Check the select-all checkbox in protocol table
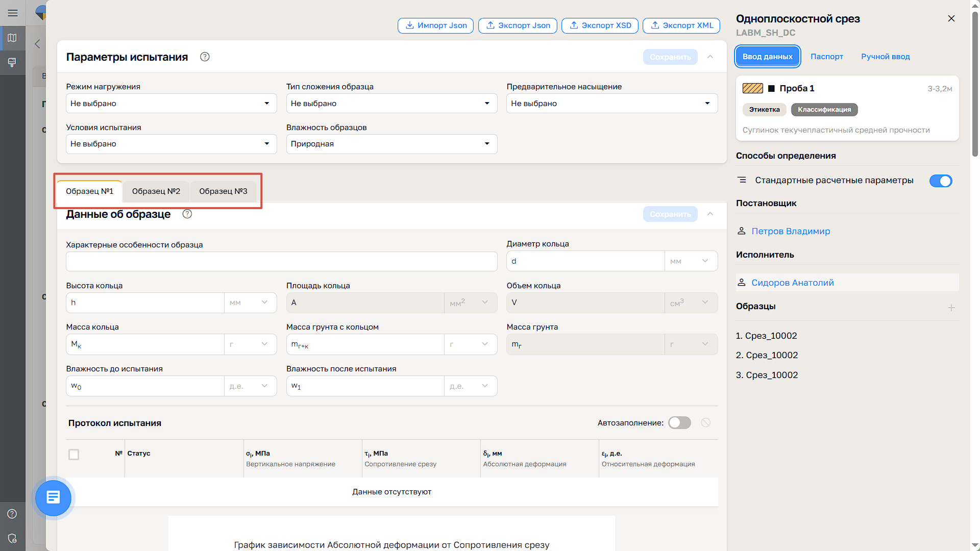Viewport: 980px width, 551px height. coord(74,454)
